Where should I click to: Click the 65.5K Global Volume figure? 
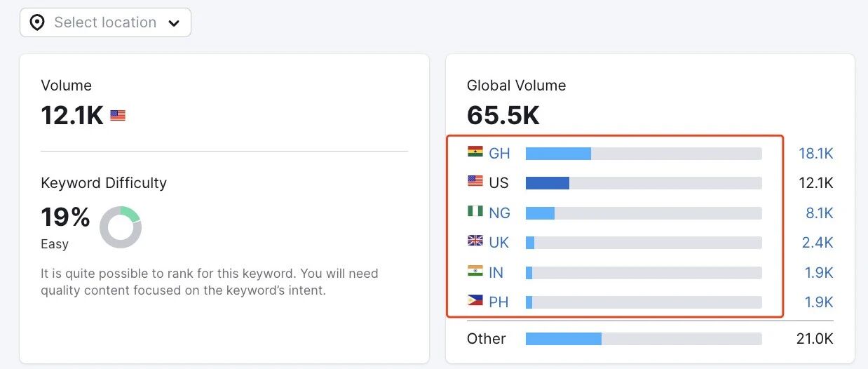(503, 116)
